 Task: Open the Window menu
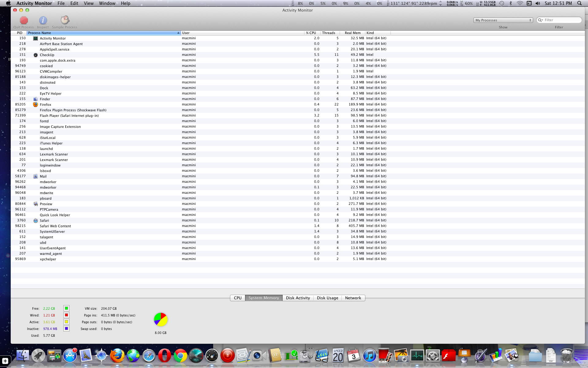107,3
